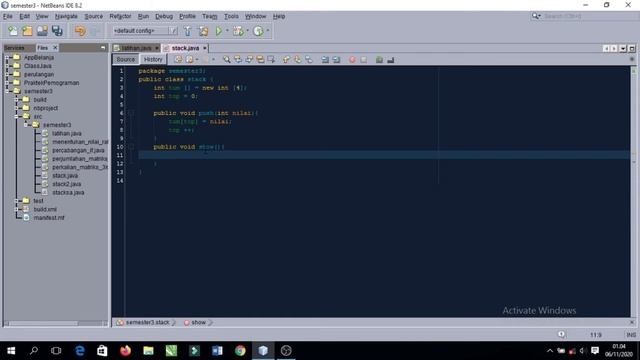Switch to the latihan.java editor tab
Viewport: 640px width, 360px height.
136,48
